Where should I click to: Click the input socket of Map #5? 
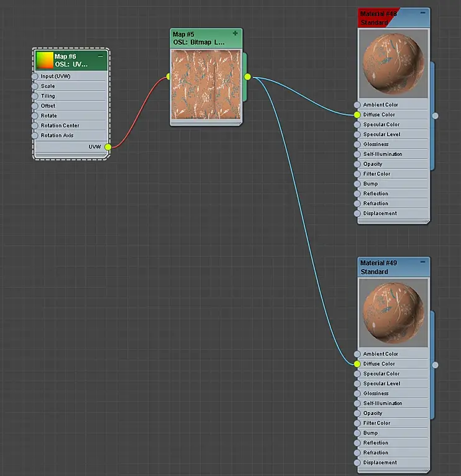[168, 76]
